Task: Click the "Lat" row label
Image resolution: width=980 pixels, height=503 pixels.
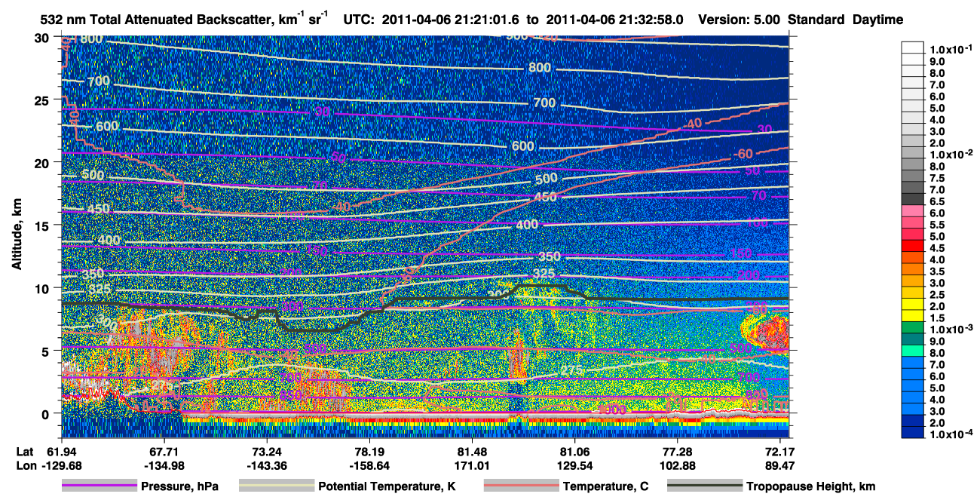Action: [x=24, y=451]
